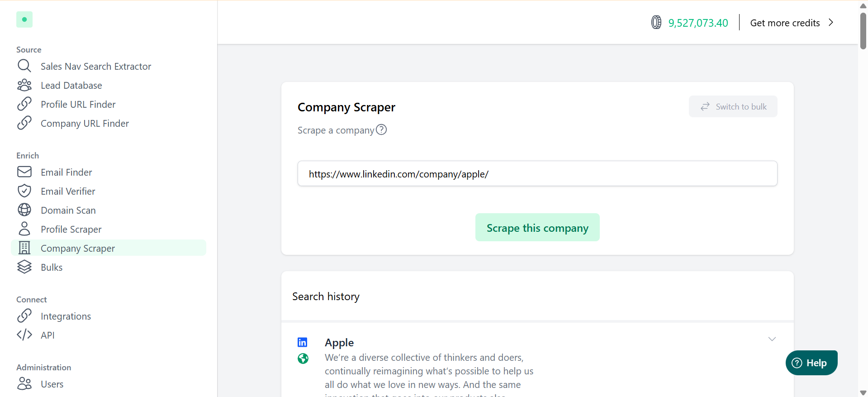The width and height of the screenshot is (868, 397).
Task: Expand the Apple search history entry
Action: (772, 339)
